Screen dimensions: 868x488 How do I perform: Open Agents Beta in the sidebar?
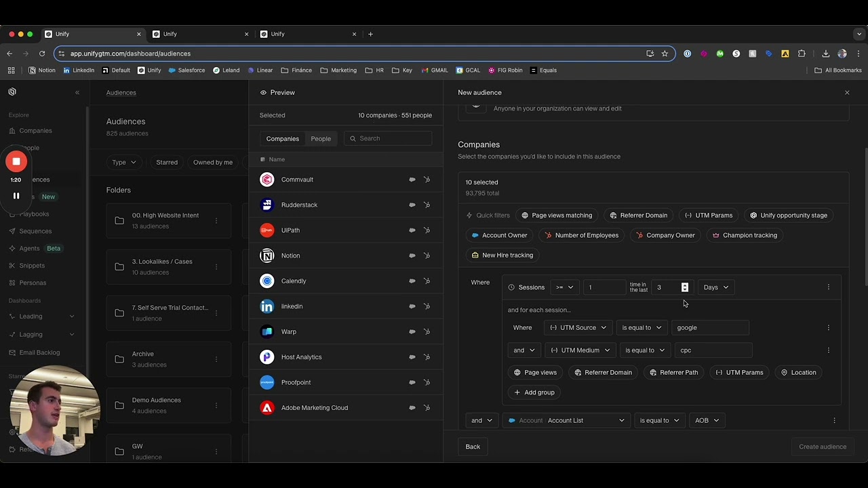coord(35,248)
